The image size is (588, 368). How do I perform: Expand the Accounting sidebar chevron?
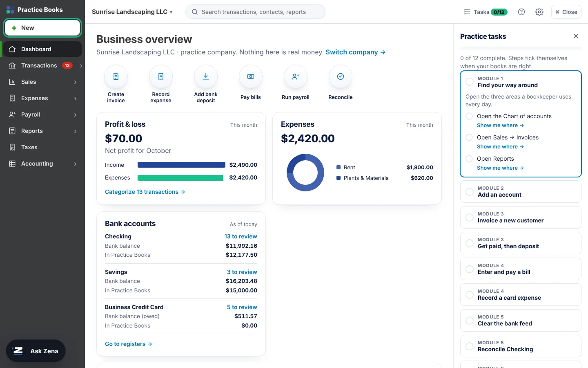click(x=76, y=164)
